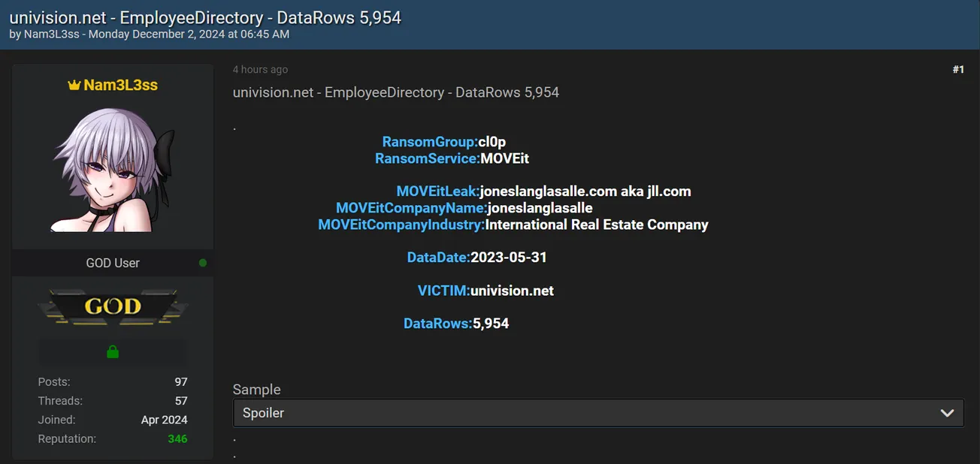Click the crown icon beside Nam3L3ss
Screen dimensions: 980x464
point(72,86)
